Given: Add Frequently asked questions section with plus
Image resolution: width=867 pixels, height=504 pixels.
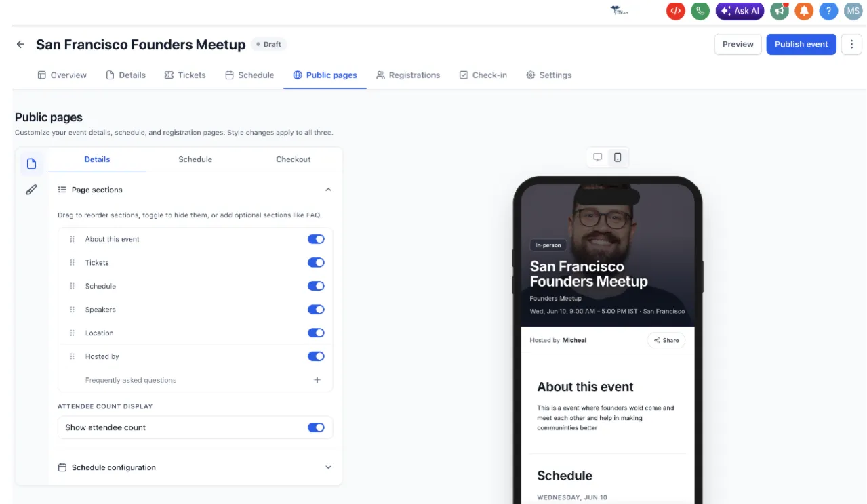Looking at the screenshot, I should (317, 380).
